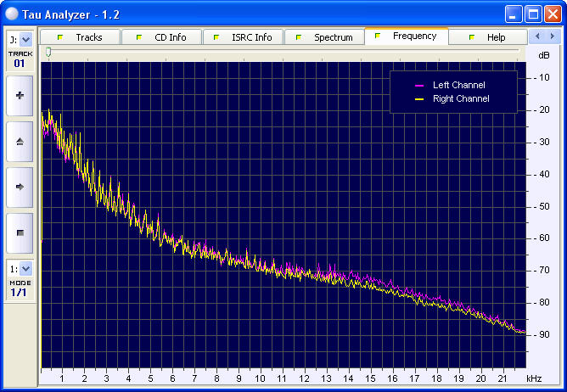
Task: Expand the mode 1: dropdown
Action: pos(25,269)
